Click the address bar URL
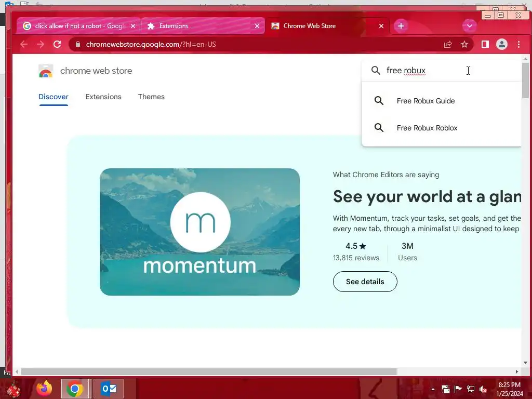The image size is (532, 399). 151,45
